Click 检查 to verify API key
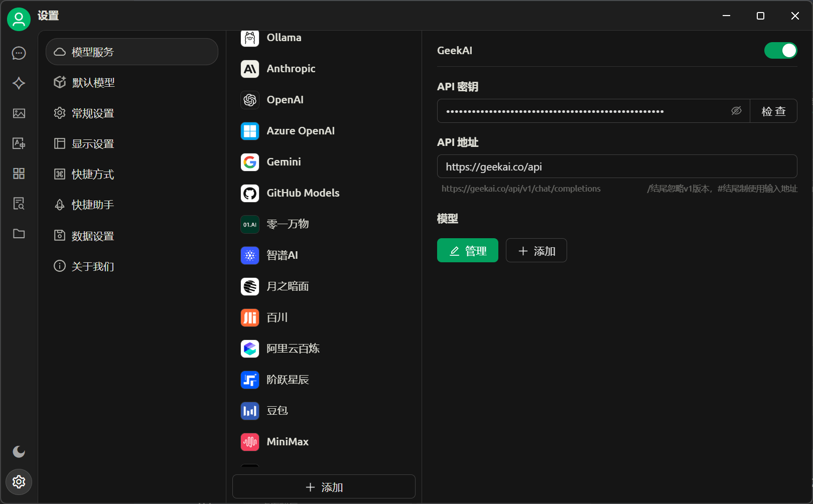The height and width of the screenshot is (504, 813). [x=773, y=111]
